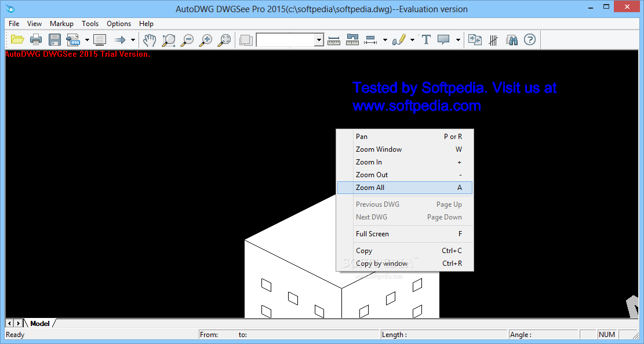The width and height of the screenshot is (644, 344).
Task: Click the left tab scroll arrow
Action: click(9, 324)
